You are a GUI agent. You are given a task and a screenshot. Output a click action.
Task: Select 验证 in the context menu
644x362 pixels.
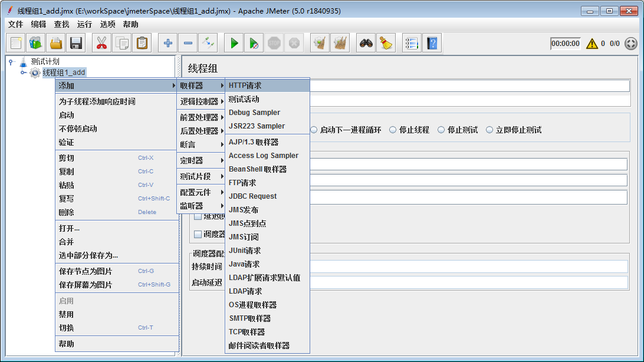(x=117, y=143)
